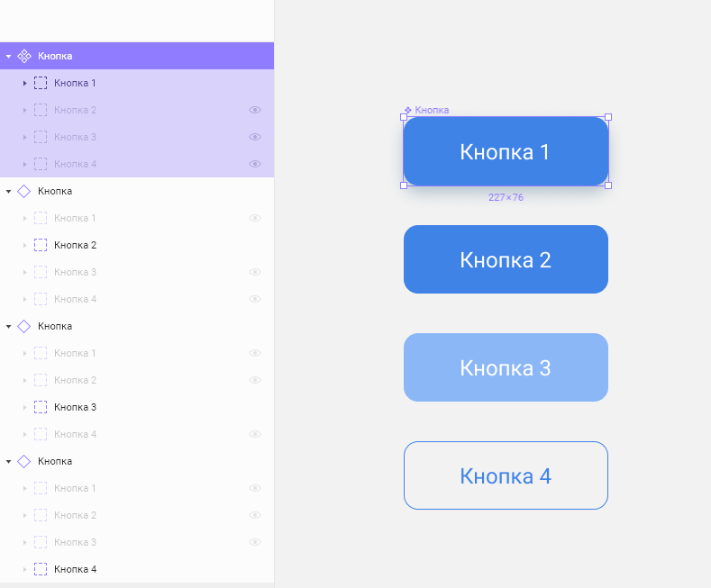Click frame icon of visible Кнопка 1 in selected component
The height and width of the screenshot is (588, 711).
[x=41, y=83]
